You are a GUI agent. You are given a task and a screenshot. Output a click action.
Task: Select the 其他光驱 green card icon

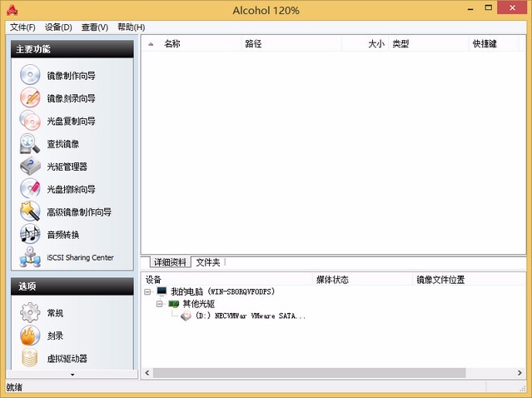174,303
